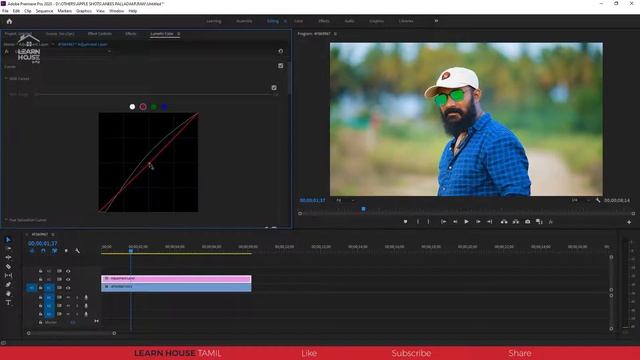Toggle V1 source patching button
Viewport: 640px width, 360px height.
pyautogui.click(x=31, y=288)
